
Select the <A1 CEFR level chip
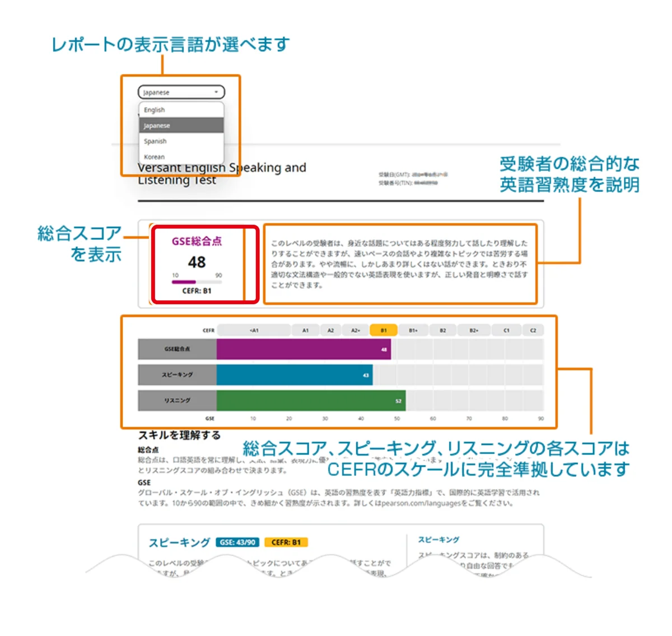point(254,331)
